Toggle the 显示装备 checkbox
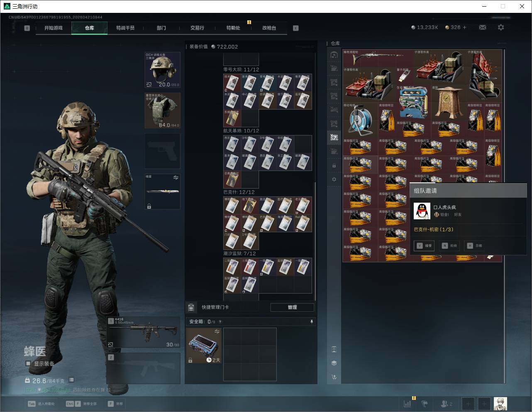 [28, 363]
